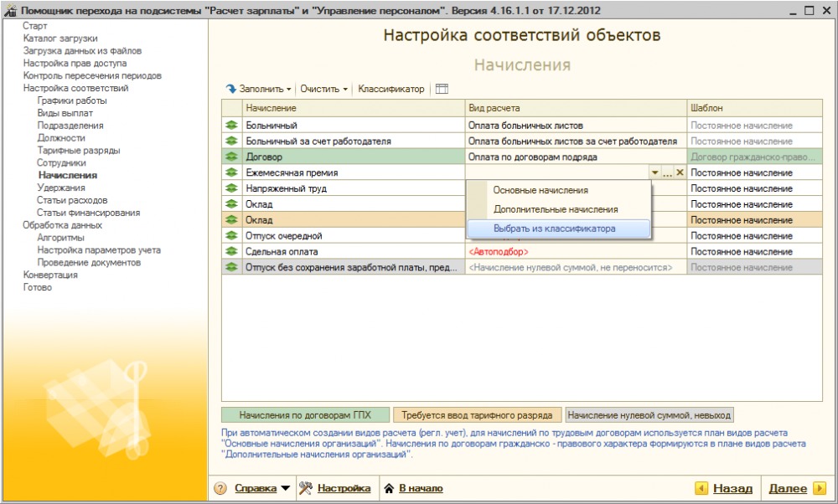The height and width of the screenshot is (504, 838).
Task: Open Обработка данных in the sidebar
Action: coord(62,224)
